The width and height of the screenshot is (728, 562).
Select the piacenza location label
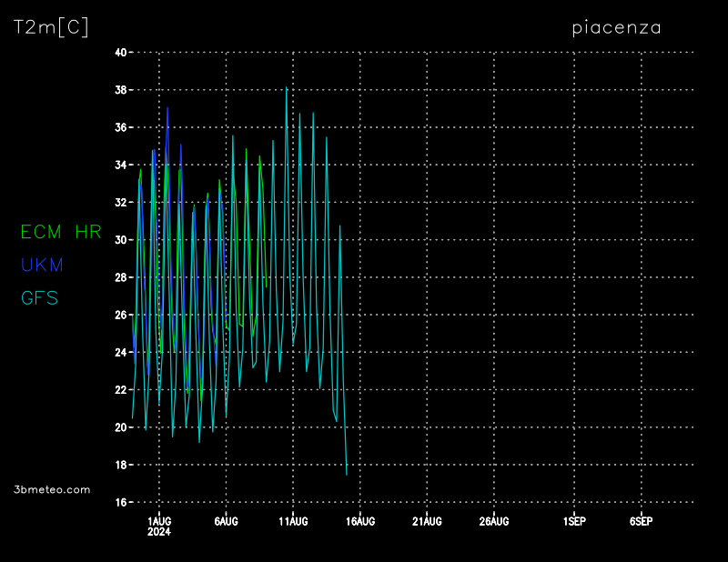point(616,28)
